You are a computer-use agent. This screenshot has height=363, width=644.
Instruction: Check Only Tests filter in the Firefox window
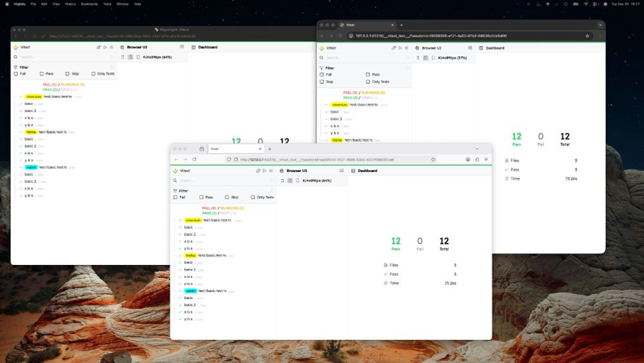[253, 197]
